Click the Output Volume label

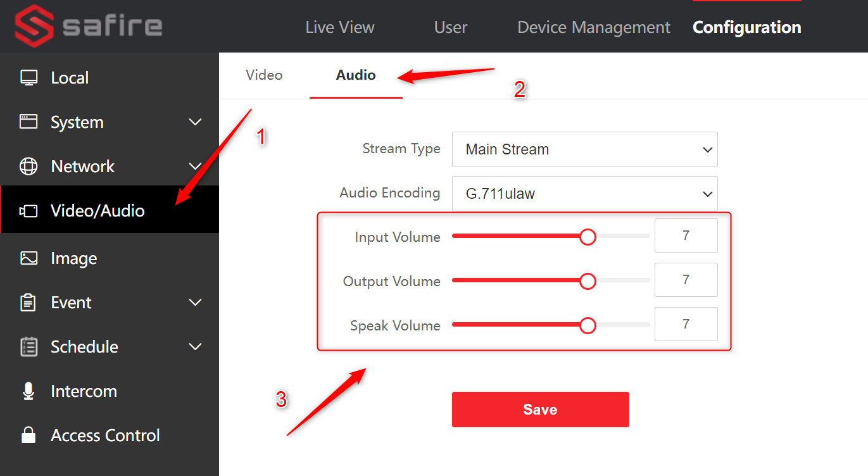[x=392, y=282]
